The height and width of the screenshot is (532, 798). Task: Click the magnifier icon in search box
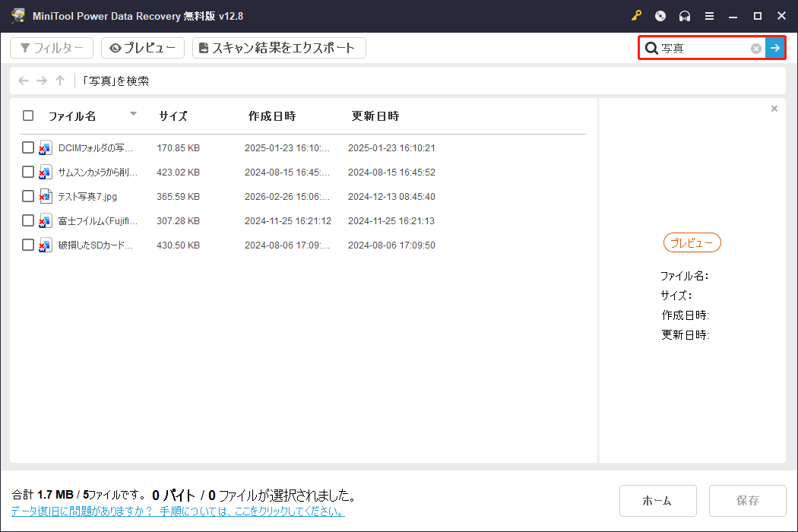coord(652,47)
